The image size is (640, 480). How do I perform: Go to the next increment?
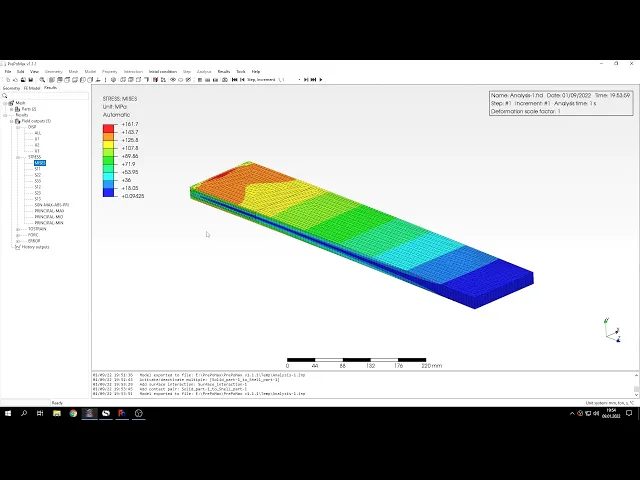pyautogui.click(x=306, y=80)
